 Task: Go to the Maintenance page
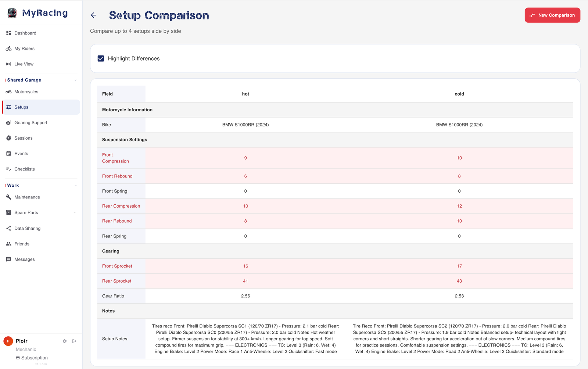tap(41, 197)
